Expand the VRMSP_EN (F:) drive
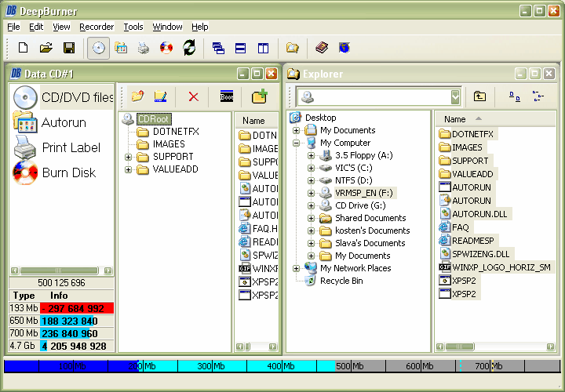The height and width of the screenshot is (392, 565). [x=311, y=194]
